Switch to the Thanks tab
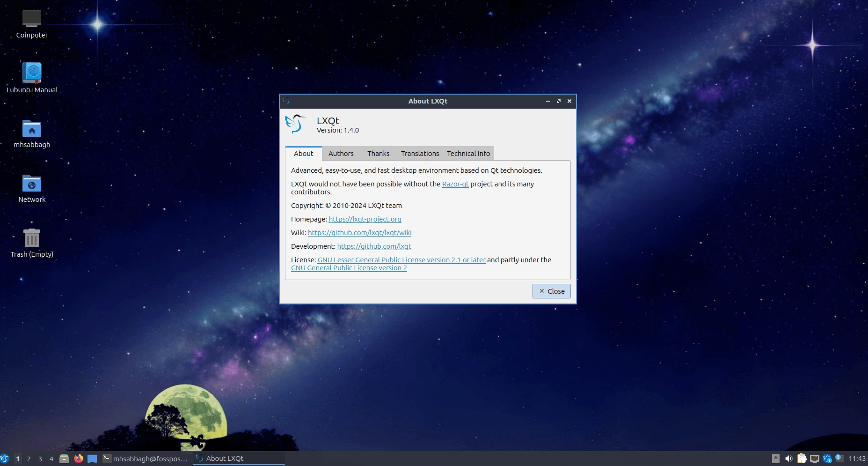Viewport: 868px width, 466px height. [378, 154]
